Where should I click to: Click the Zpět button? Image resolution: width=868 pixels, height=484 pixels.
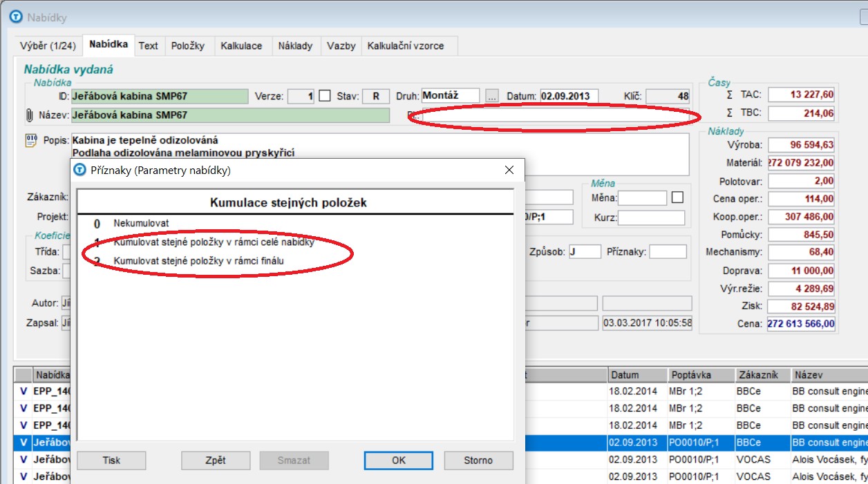(x=216, y=461)
